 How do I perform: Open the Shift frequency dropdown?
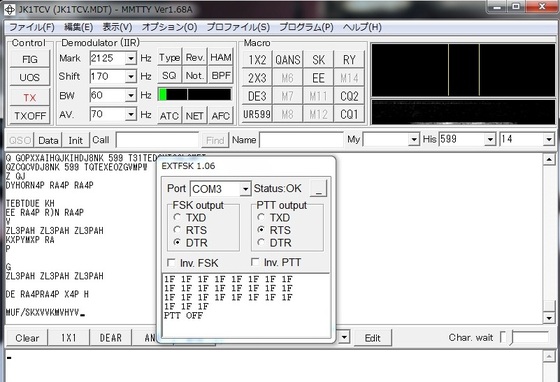point(131,76)
